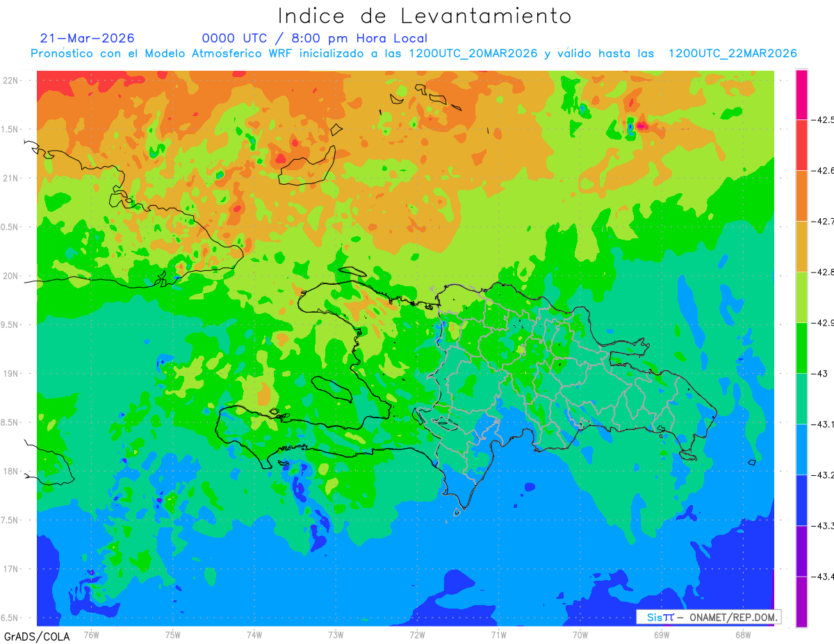The image size is (834, 644).
Task: Click the ONAMET/REP.DOM. credit box
Action: (x=708, y=617)
